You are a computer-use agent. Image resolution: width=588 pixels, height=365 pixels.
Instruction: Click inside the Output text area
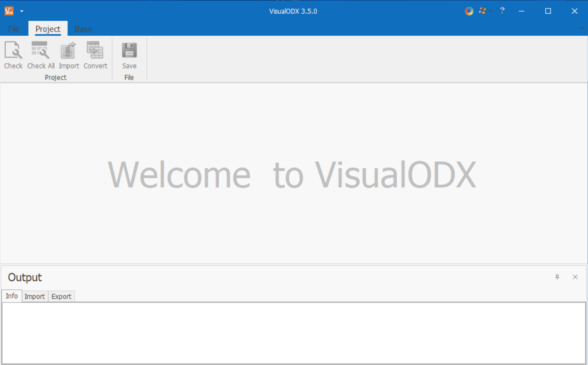pos(294,333)
